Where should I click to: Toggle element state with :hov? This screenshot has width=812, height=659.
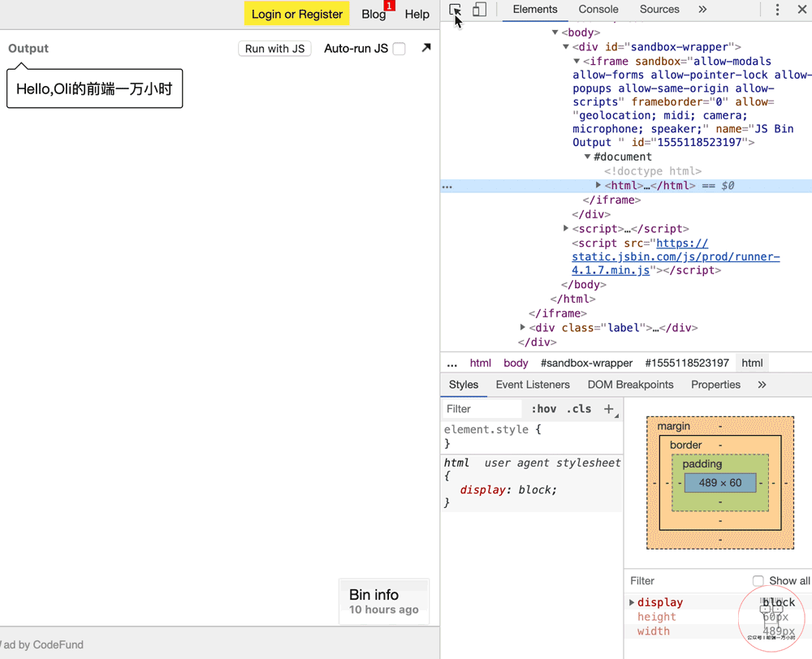pyautogui.click(x=544, y=409)
